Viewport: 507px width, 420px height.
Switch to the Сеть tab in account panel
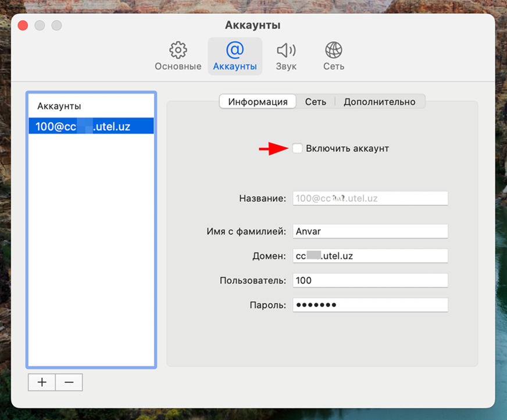[x=316, y=102]
